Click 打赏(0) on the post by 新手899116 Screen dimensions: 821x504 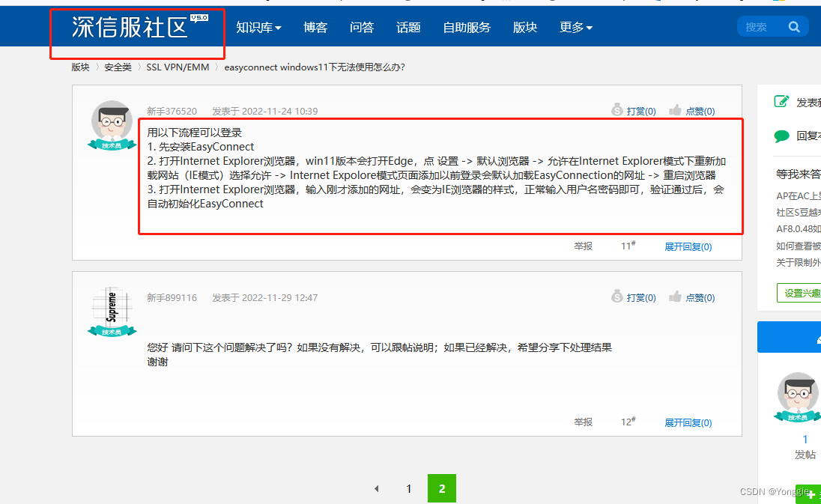[641, 297]
